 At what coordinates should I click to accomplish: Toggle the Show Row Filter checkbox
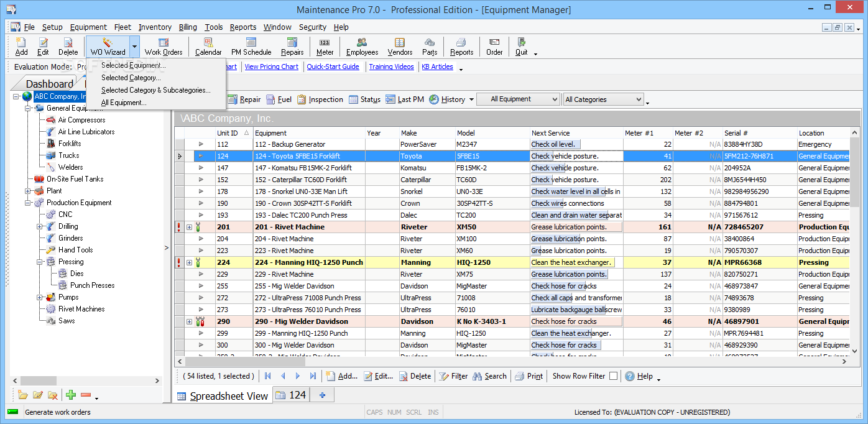coord(613,376)
